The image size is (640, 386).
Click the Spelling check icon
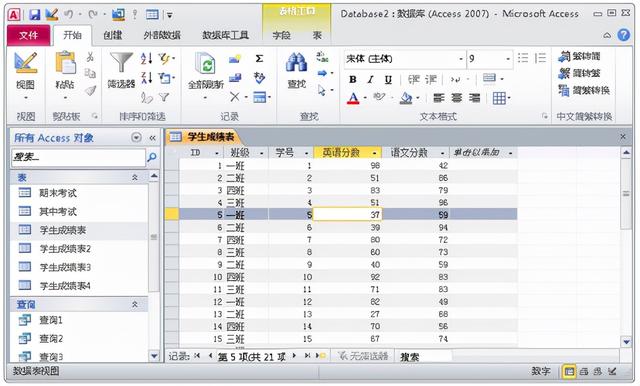pyautogui.click(x=259, y=78)
